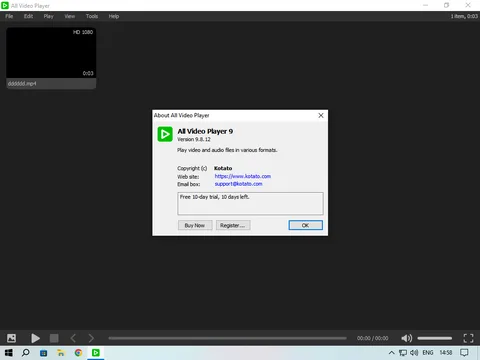Click the Stop playback square icon
480x360 pixels.
[x=54, y=338]
